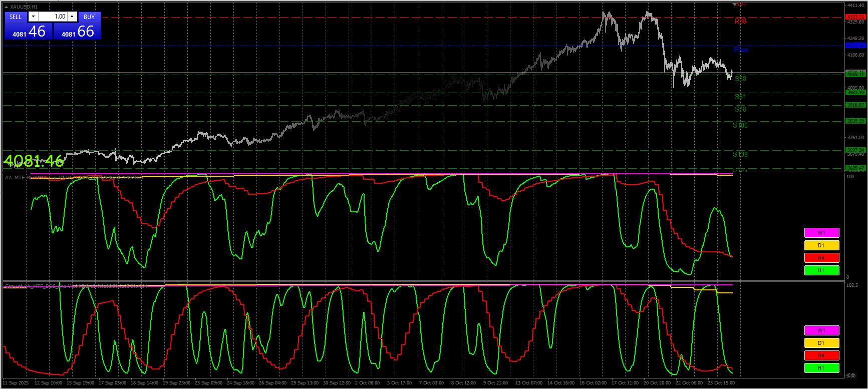Toggle yellow D1 button in upper indicator panel
The height and width of the screenshot is (389, 868).
click(821, 245)
